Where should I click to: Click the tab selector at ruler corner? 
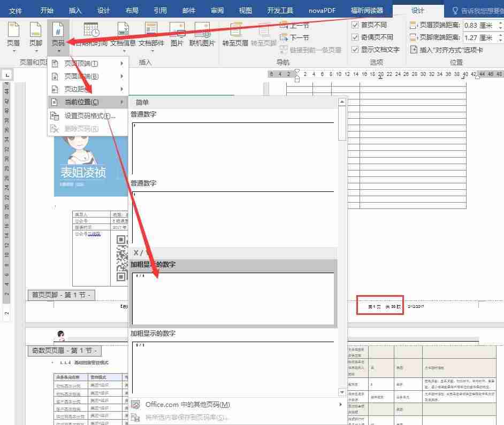(x=7, y=75)
